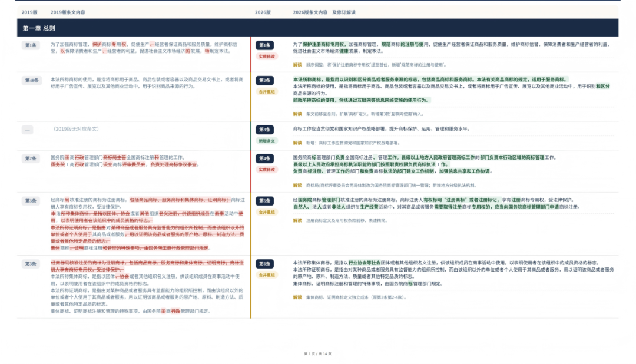Viewport: 636px width, 364px height.
Task: Select the "解读" label before "条文前移至总则"
Action: 297,114
